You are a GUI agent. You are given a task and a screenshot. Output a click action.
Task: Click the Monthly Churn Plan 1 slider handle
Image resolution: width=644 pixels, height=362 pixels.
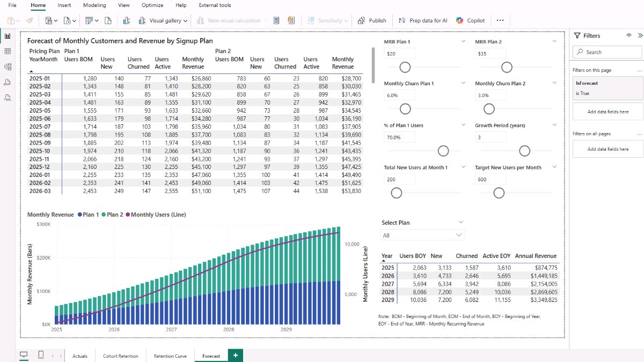click(405, 109)
